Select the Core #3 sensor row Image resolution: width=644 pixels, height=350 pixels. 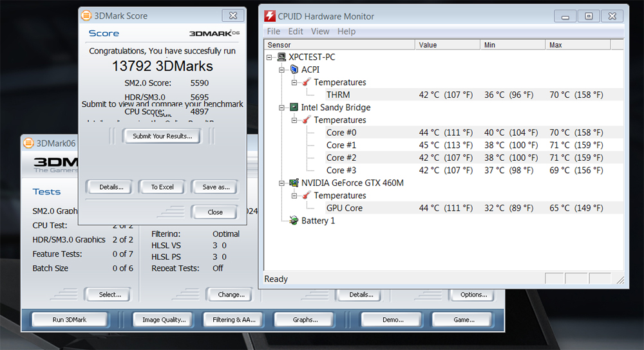[x=475, y=170]
